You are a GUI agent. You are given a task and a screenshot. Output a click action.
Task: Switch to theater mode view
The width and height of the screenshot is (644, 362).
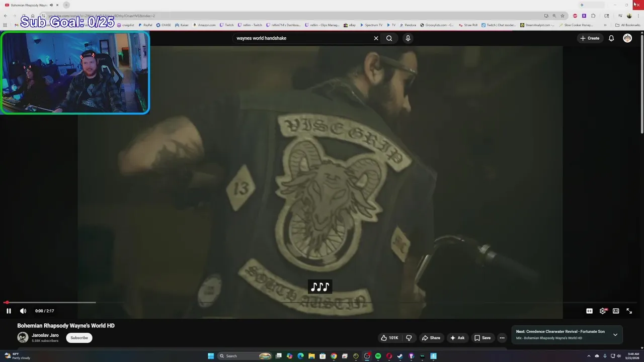tap(616, 311)
